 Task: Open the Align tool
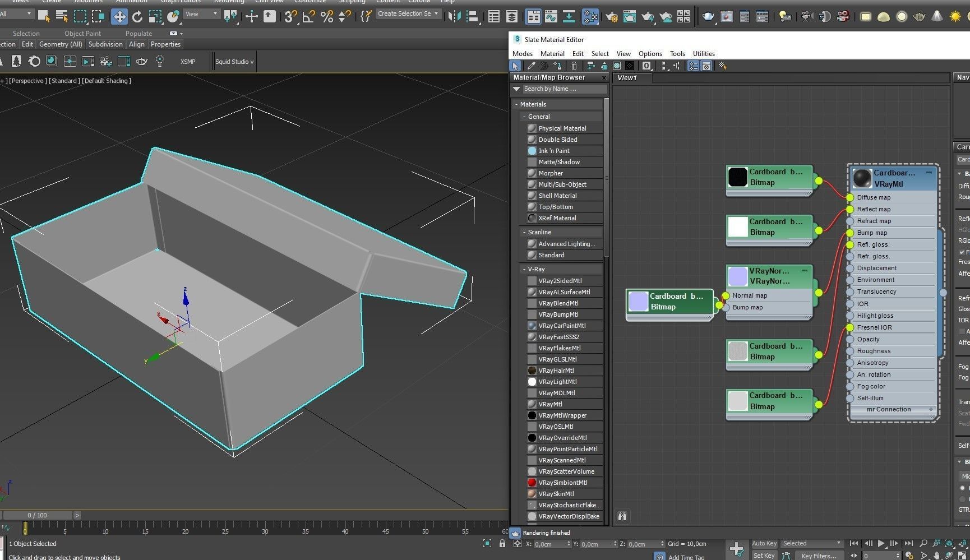click(472, 17)
